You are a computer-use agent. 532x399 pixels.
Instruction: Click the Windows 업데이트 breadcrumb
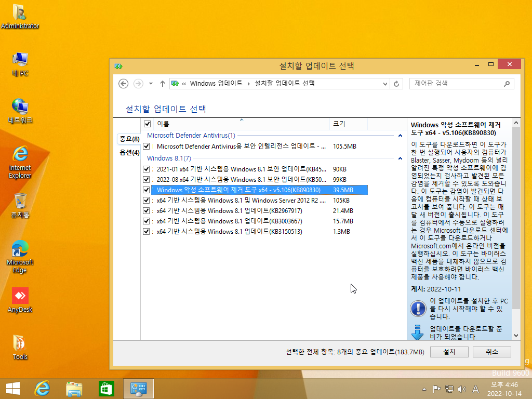click(x=216, y=84)
